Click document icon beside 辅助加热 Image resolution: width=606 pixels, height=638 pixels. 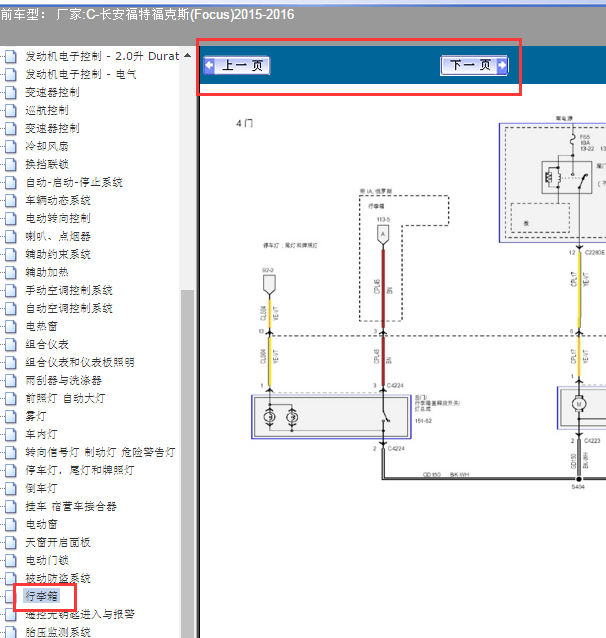(11, 272)
